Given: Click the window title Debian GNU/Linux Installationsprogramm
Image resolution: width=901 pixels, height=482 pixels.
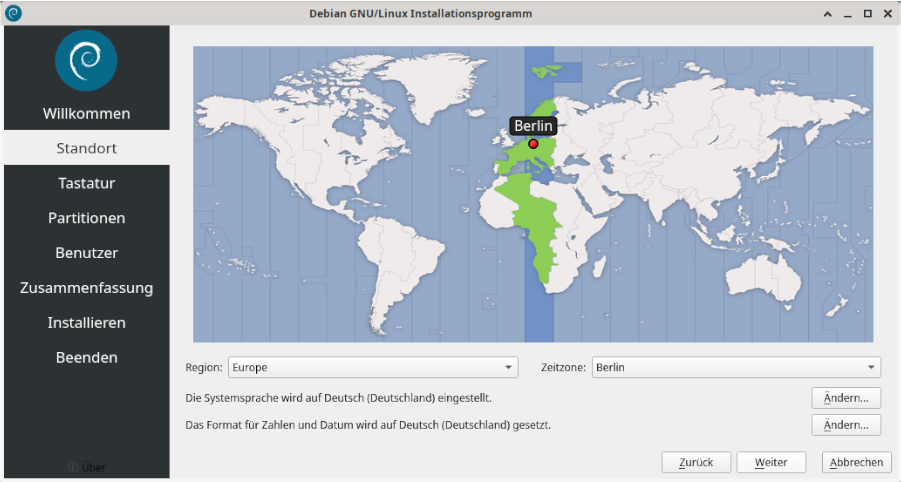Looking at the screenshot, I should pos(421,13).
